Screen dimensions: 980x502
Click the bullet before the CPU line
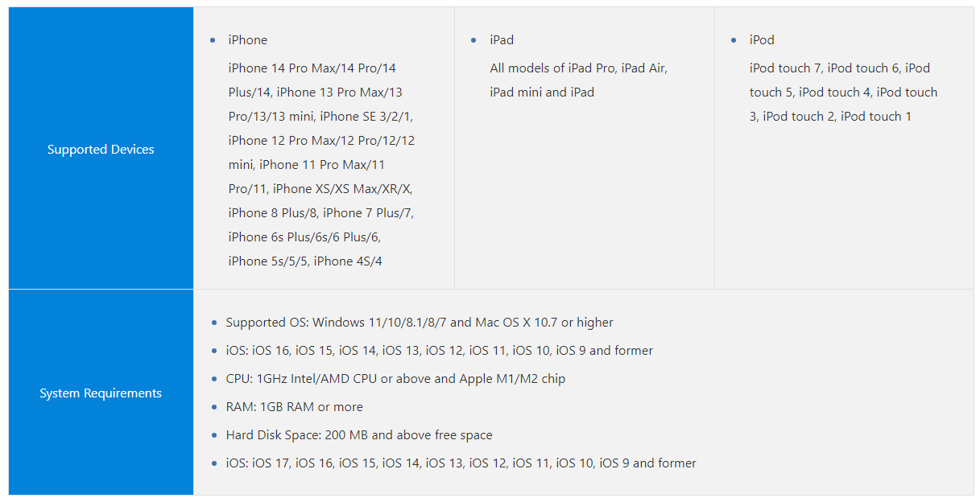(214, 379)
